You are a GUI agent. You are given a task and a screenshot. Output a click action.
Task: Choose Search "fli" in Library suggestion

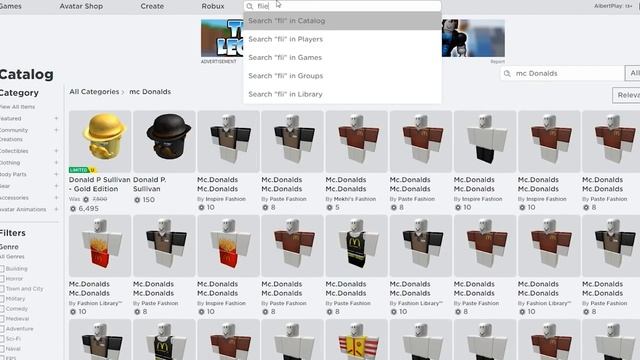(x=342, y=94)
